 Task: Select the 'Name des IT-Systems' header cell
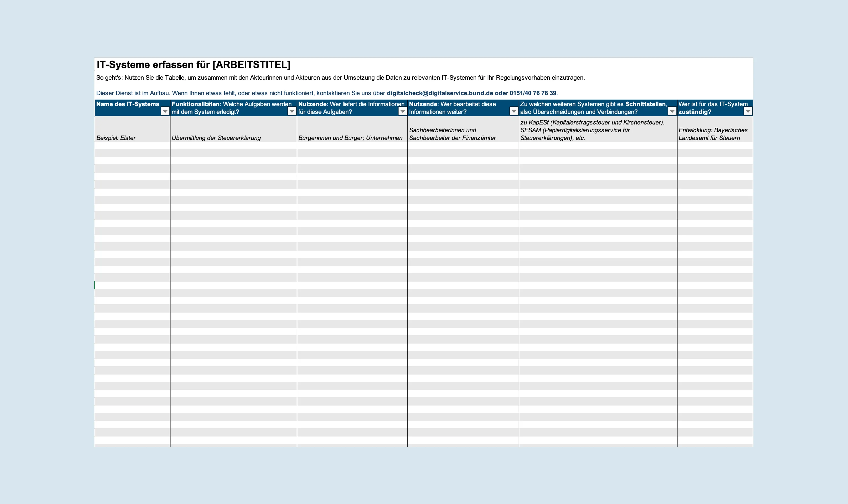(x=133, y=108)
